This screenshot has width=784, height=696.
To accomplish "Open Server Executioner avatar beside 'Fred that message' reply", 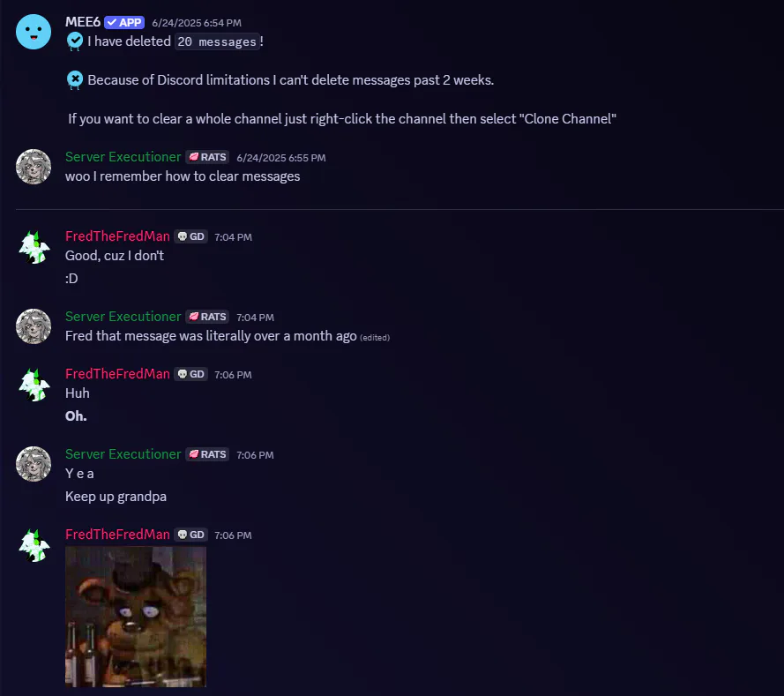I will click(34, 326).
